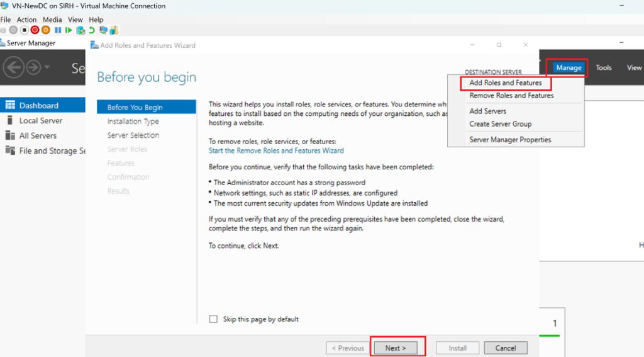644x357 pixels.
Task: Click the orange Save state icon
Action: click(x=46, y=30)
